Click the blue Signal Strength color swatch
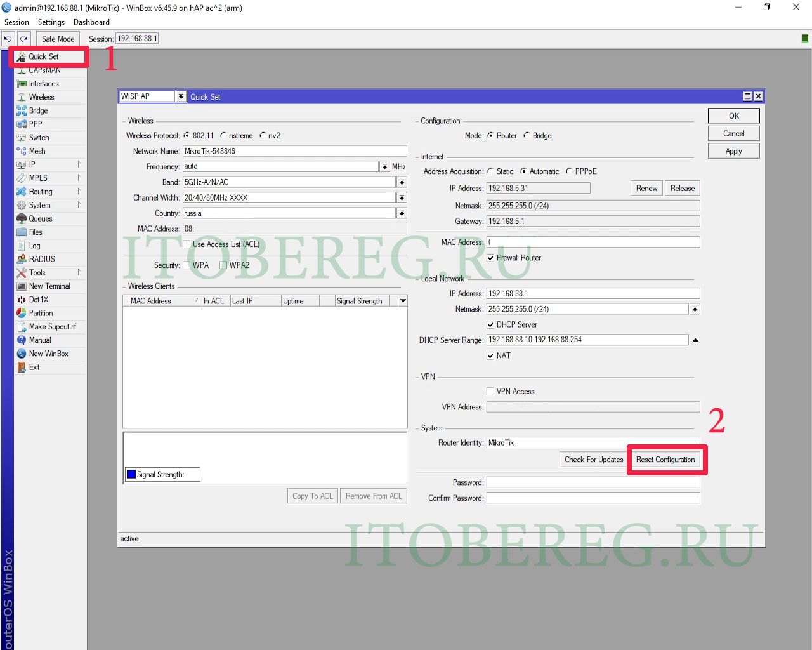 (x=131, y=475)
